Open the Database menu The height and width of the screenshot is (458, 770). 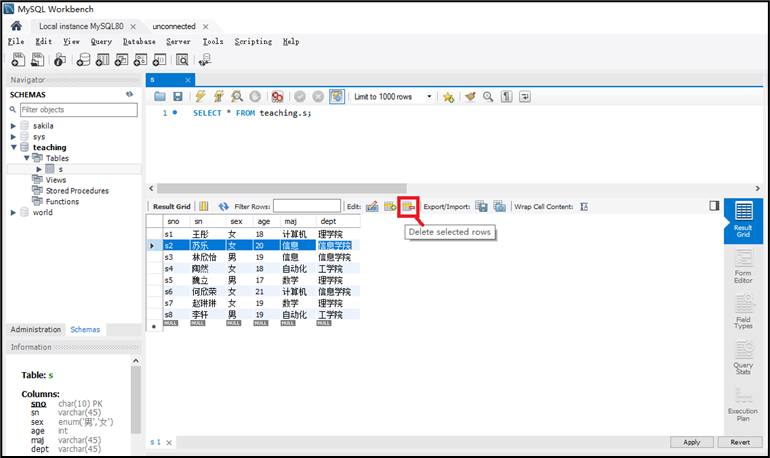pyautogui.click(x=139, y=41)
